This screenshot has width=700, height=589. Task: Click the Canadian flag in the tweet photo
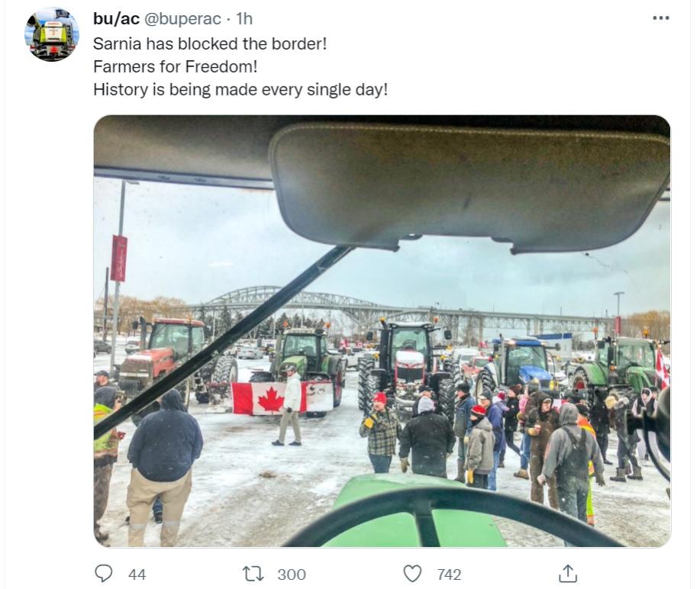[x=282, y=398]
